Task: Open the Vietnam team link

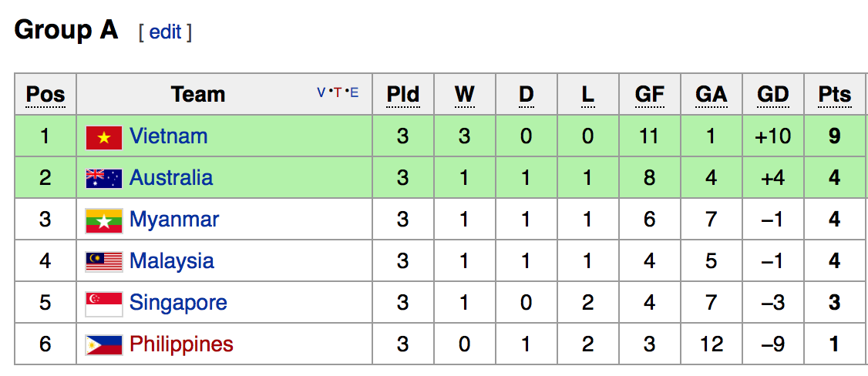Action: [168, 136]
